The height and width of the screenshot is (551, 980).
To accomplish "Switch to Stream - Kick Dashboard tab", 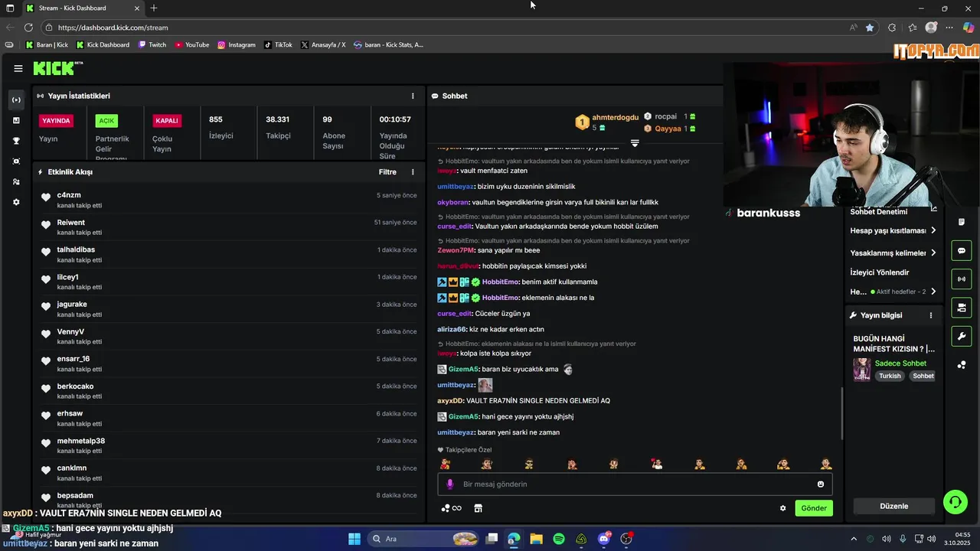I will 83,8.
